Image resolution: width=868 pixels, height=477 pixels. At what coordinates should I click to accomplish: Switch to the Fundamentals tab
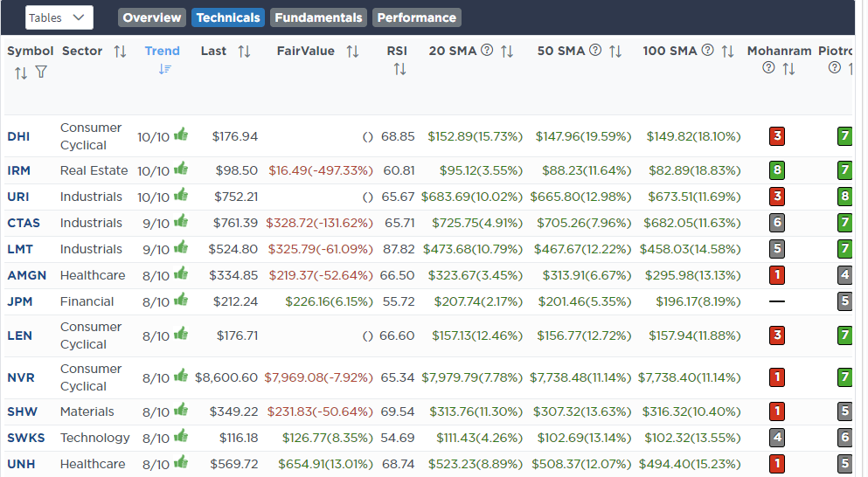pos(317,17)
